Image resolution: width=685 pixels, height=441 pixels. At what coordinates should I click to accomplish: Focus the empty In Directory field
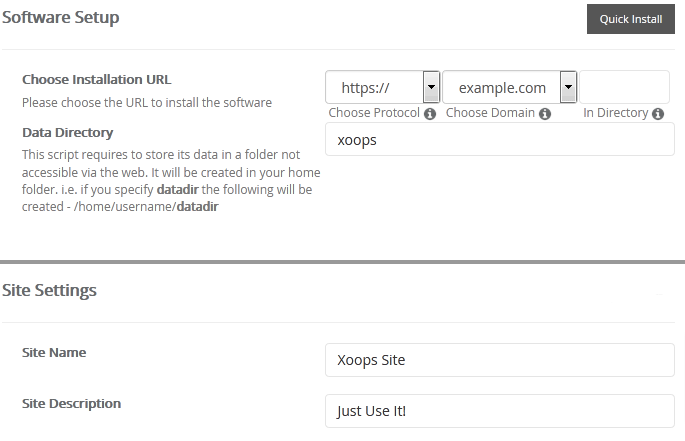click(x=624, y=87)
